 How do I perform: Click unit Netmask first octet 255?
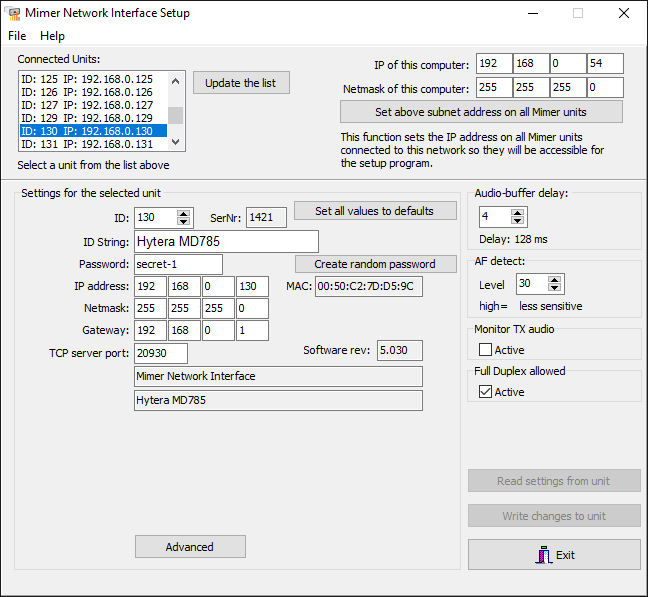(x=150, y=309)
